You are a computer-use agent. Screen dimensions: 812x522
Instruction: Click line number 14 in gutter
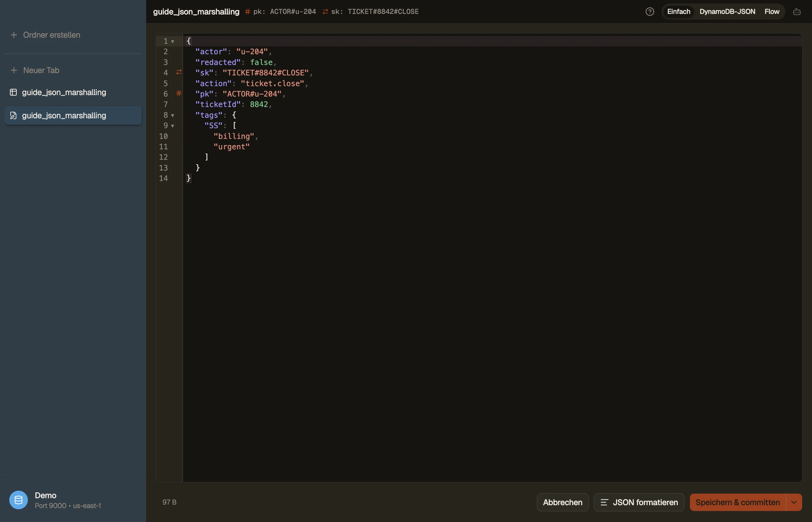click(163, 178)
